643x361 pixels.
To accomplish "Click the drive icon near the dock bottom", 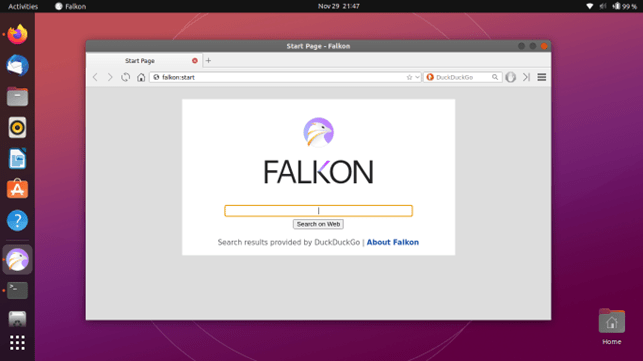I will pos(17,319).
